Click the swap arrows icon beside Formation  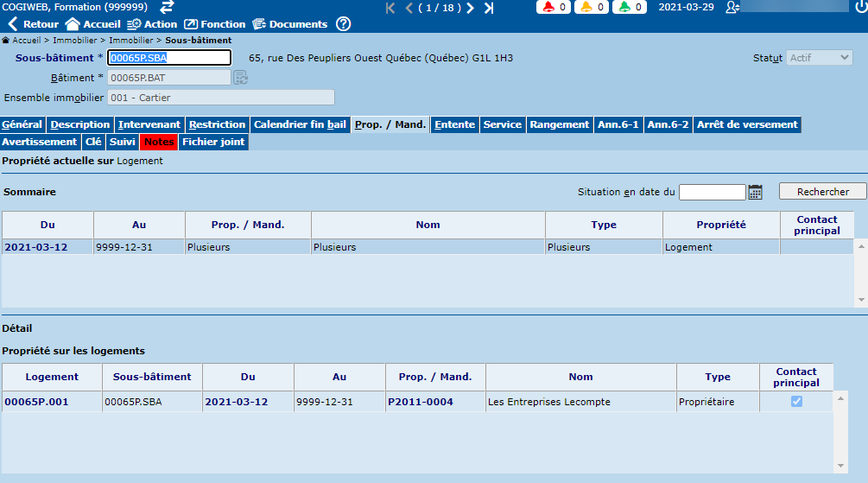pos(168,7)
